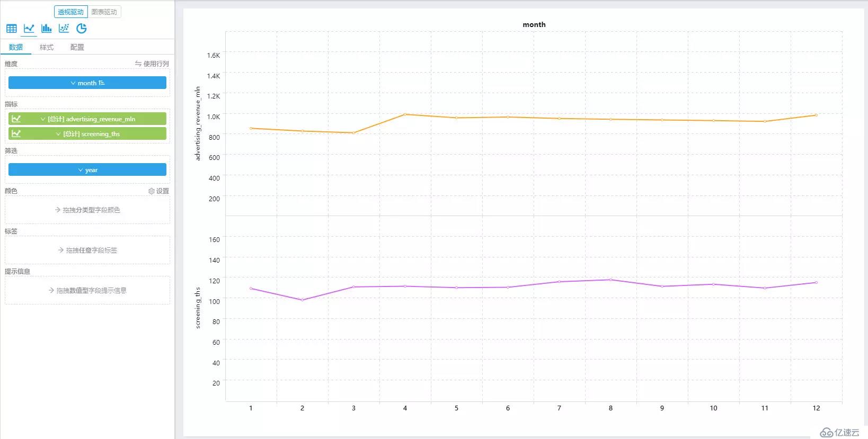Click gear icon beside 设置
The height and width of the screenshot is (439, 868).
coord(152,191)
